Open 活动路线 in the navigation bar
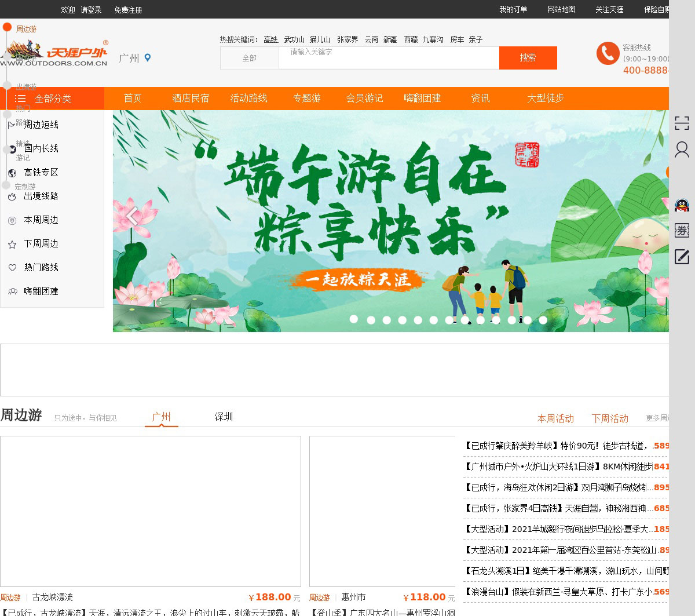Viewport: 695px width, 616px height. [249, 99]
